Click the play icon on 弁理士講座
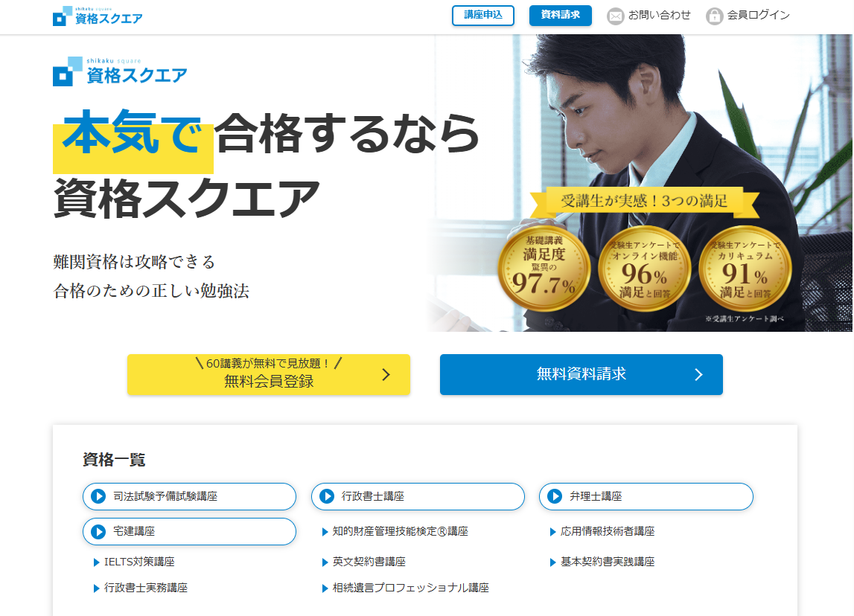The height and width of the screenshot is (616, 854). (555, 496)
